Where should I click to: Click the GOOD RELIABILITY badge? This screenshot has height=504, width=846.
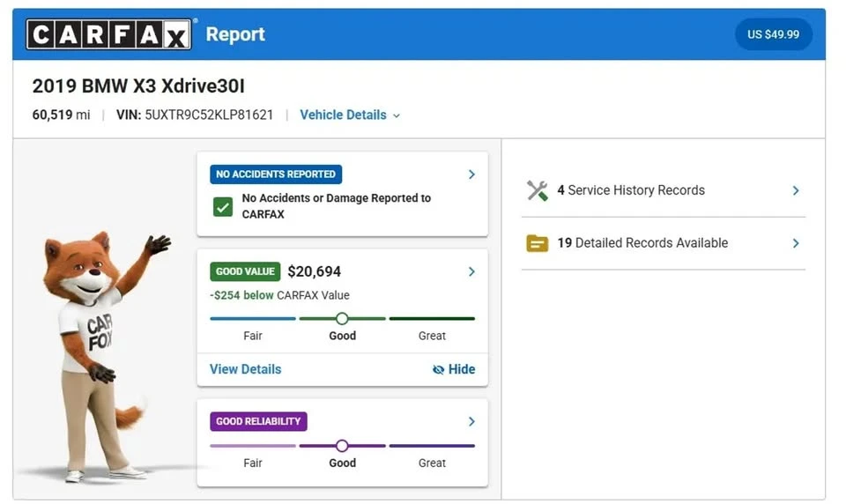258,421
